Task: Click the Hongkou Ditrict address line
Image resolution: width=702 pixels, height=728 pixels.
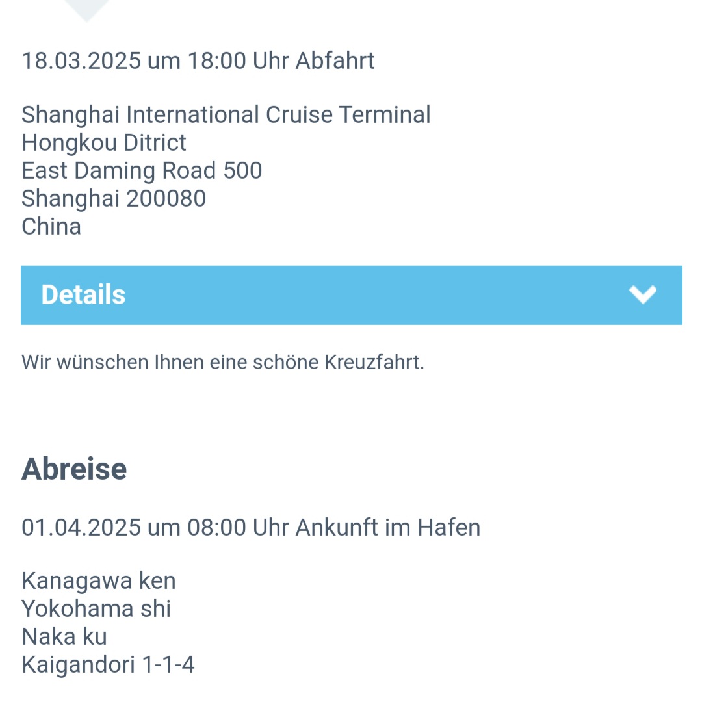Action: tap(104, 143)
